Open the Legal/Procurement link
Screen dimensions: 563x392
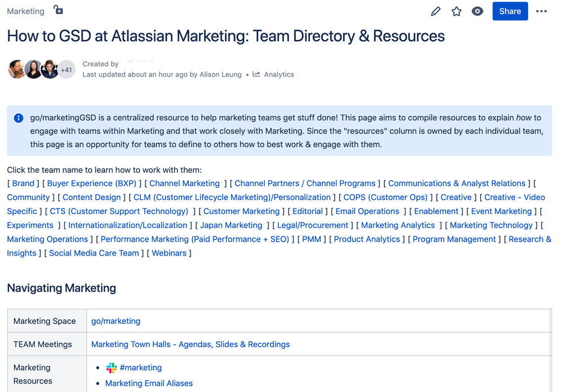coord(312,225)
